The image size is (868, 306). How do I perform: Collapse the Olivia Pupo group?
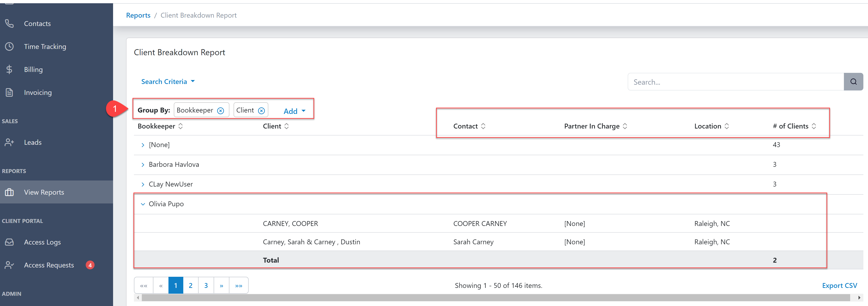[143, 204]
